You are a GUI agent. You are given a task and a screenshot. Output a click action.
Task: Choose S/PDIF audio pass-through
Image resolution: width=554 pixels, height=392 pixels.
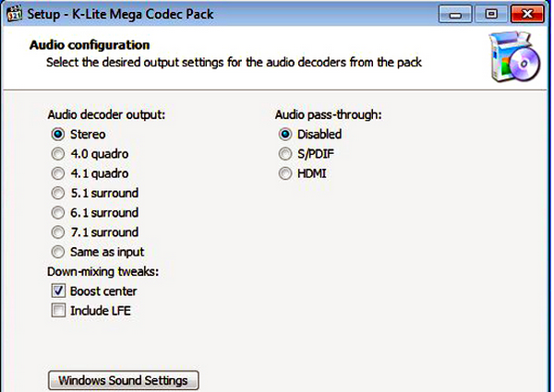coord(285,154)
